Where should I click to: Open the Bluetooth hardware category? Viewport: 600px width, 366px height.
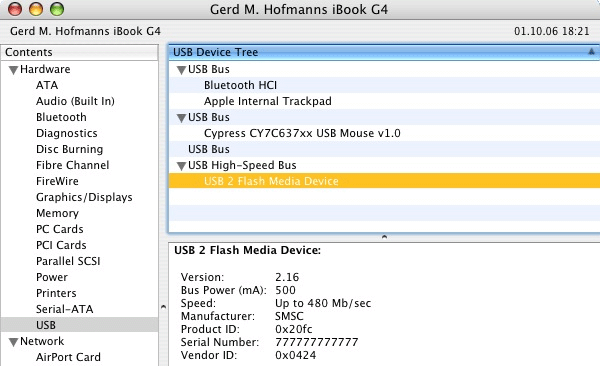[x=61, y=117]
